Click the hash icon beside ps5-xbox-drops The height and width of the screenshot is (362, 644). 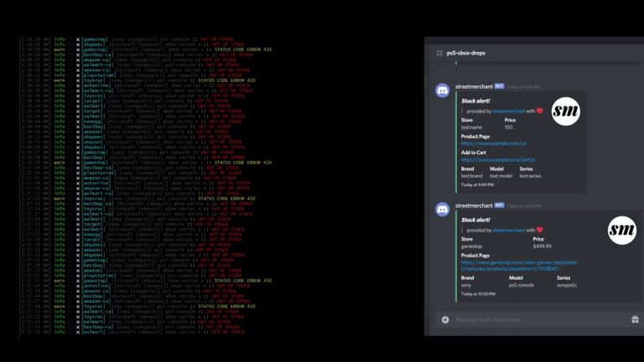(x=439, y=53)
